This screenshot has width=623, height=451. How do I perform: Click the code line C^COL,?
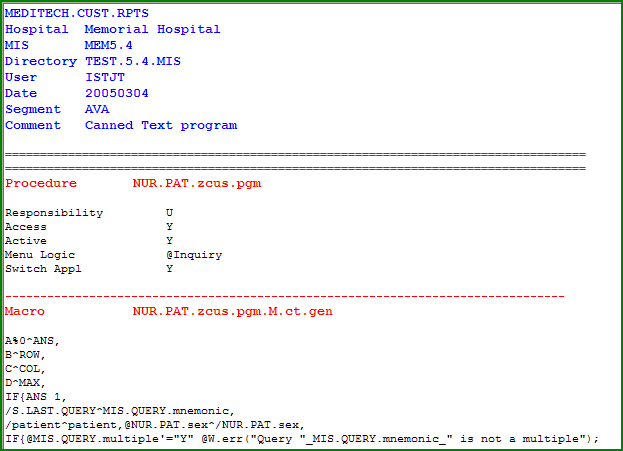(x=25, y=368)
